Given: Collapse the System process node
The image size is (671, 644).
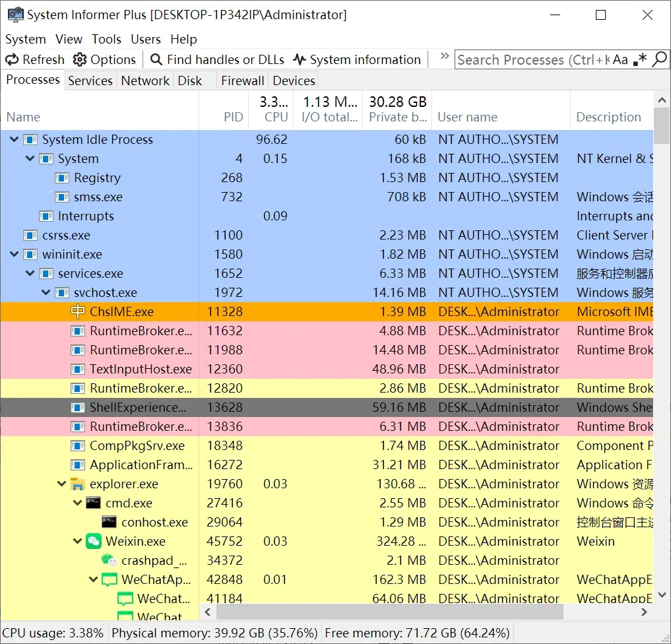Looking at the screenshot, I should [x=30, y=158].
